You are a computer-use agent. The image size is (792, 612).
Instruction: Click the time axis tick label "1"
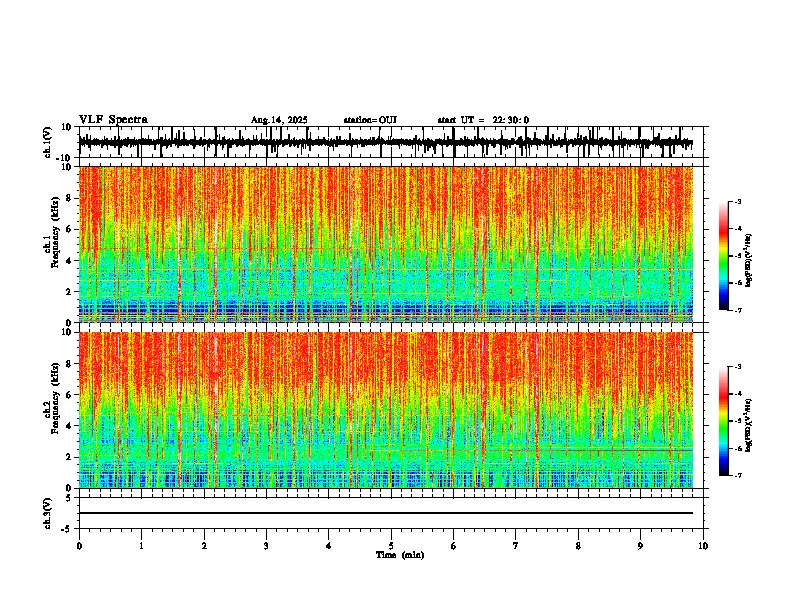click(141, 546)
